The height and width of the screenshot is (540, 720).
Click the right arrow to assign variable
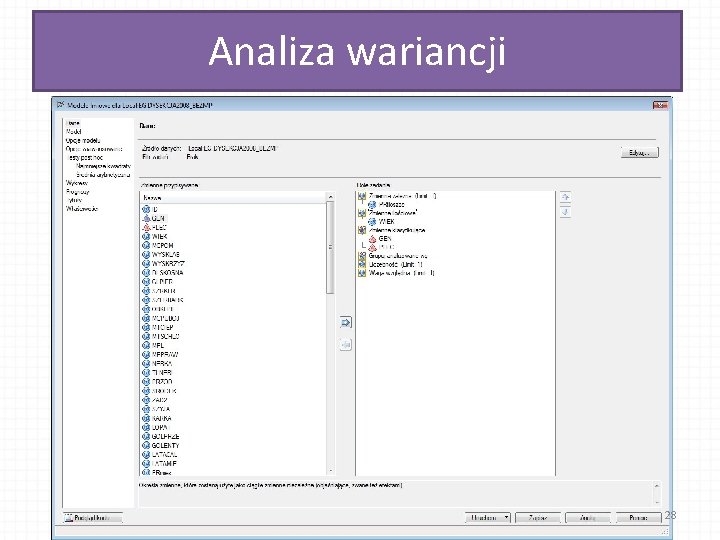(x=346, y=322)
